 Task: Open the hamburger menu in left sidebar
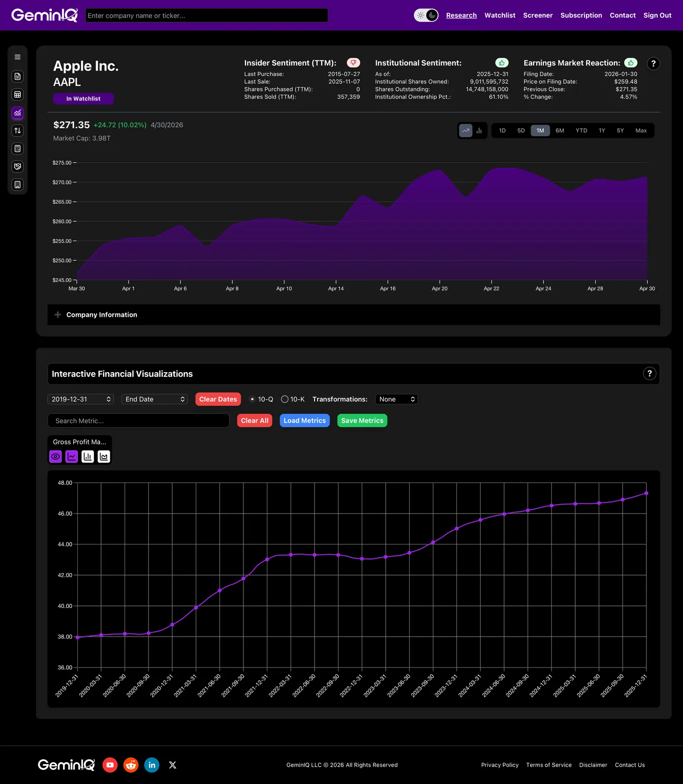tap(17, 57)
